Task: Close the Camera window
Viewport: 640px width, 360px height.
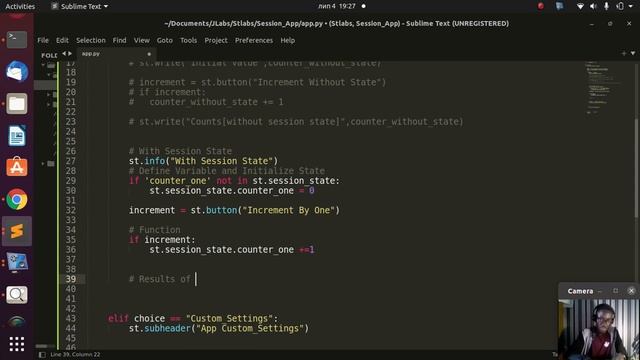Action: tap(631, 291)
